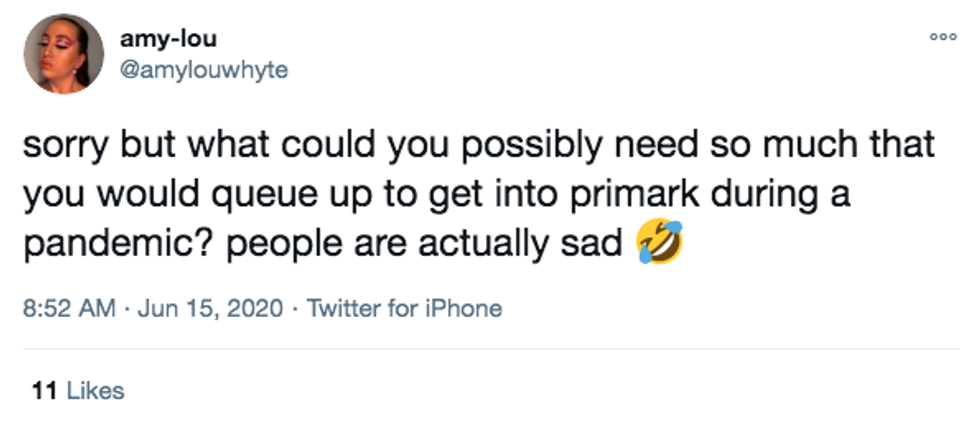
Task: Click the word "people" in the tweet
Action: pyautogui.click(x=250, y=244)
